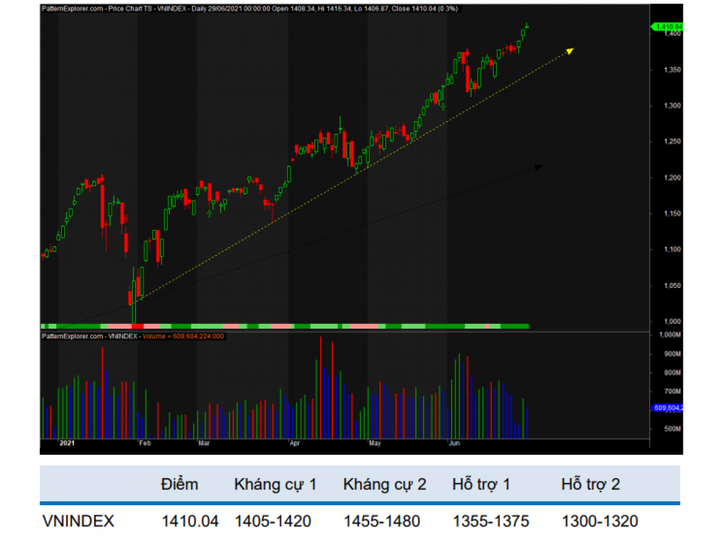Image resolution: width=720 pixels, height=541 pixels.
Task: Click the green and red signal ribbon
Action: (x=285, y=326)
